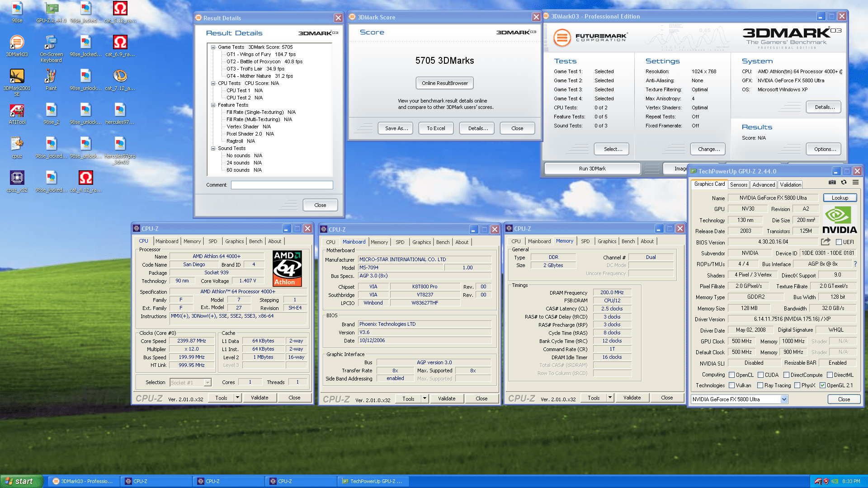The image size is (868, 488).
Task: Click GPU-Z BIOS share/export icon
Action: tap(826, 242)
